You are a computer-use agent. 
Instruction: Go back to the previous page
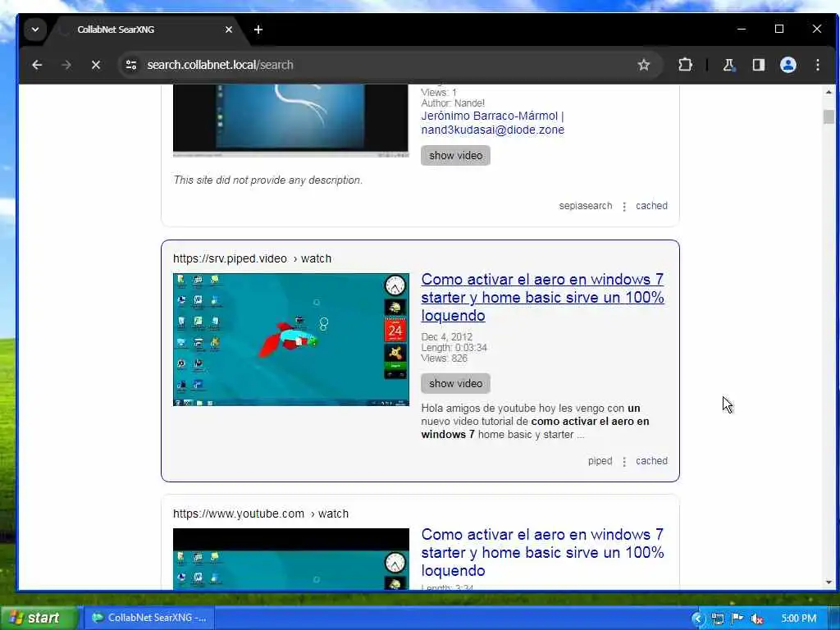37,65
